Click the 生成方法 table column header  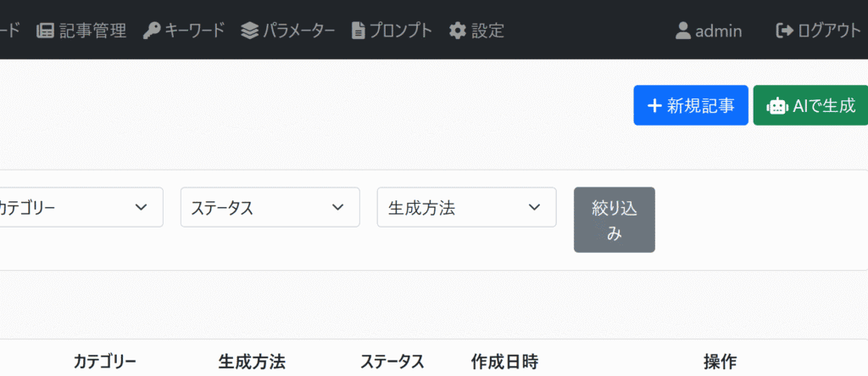[252, 362]
